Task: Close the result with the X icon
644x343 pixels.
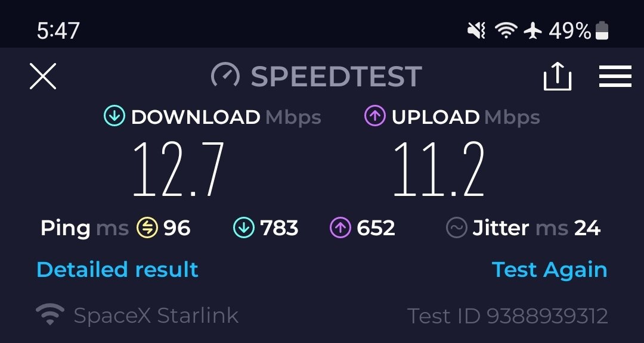Action: (43, 76)
